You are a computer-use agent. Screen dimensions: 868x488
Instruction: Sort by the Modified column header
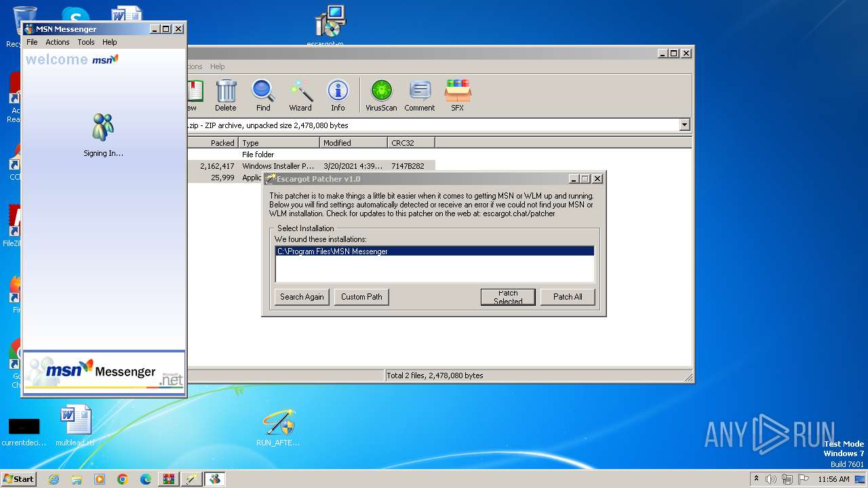pos(353,143)
